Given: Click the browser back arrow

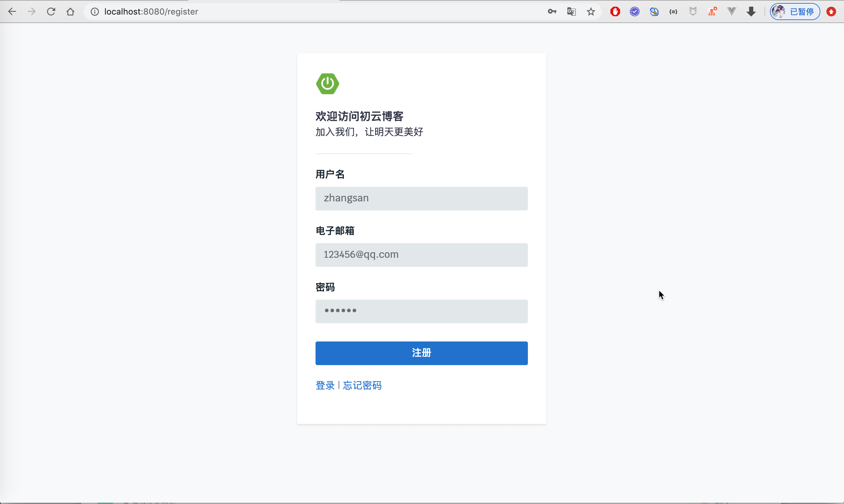Looking at the screenshot, I should (12, 12).
